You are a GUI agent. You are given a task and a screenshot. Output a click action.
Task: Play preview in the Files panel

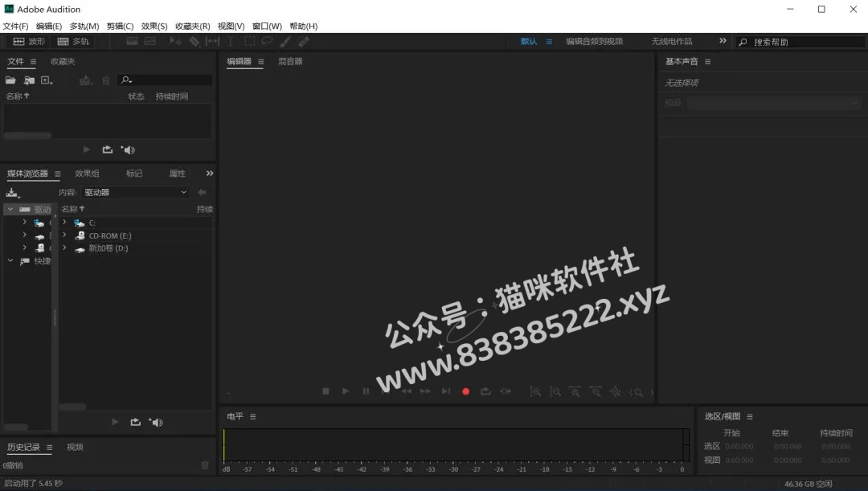click(x=86, y=149)
